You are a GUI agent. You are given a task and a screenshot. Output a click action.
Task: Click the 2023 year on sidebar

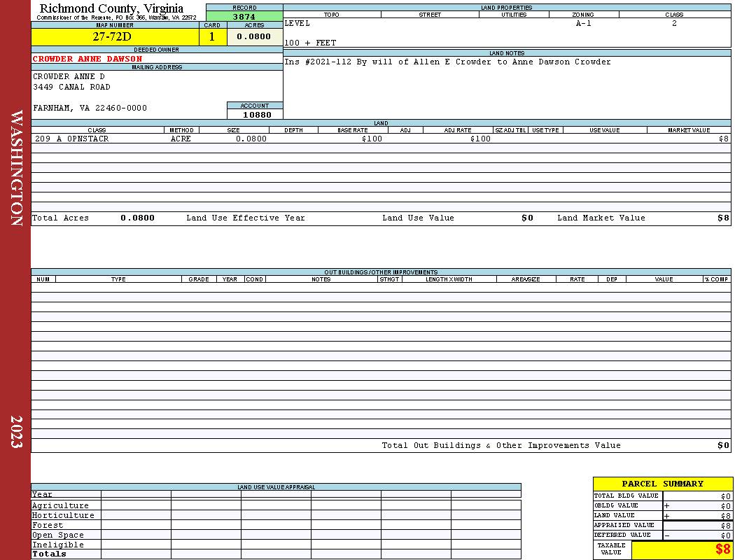coord(16,432)
